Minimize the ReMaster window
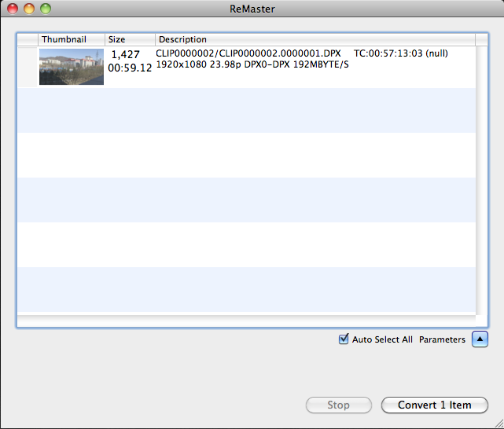Image resolution: width=504 pixels, height=429 pixels. coord(29,9)
